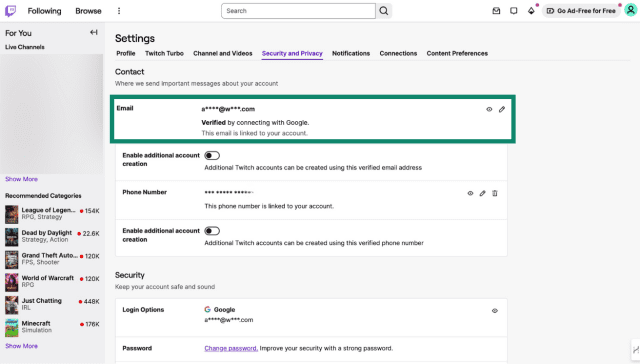This screenshot has height=364, width=640.
Task: Open World of Warcraft category thumbnail
Action: (11, 282)
